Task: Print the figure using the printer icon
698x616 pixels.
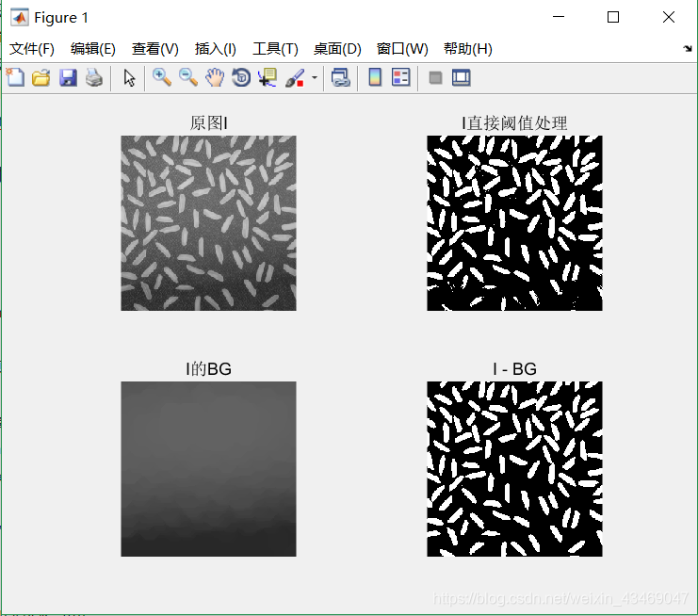Action: [x=94, y=78]
